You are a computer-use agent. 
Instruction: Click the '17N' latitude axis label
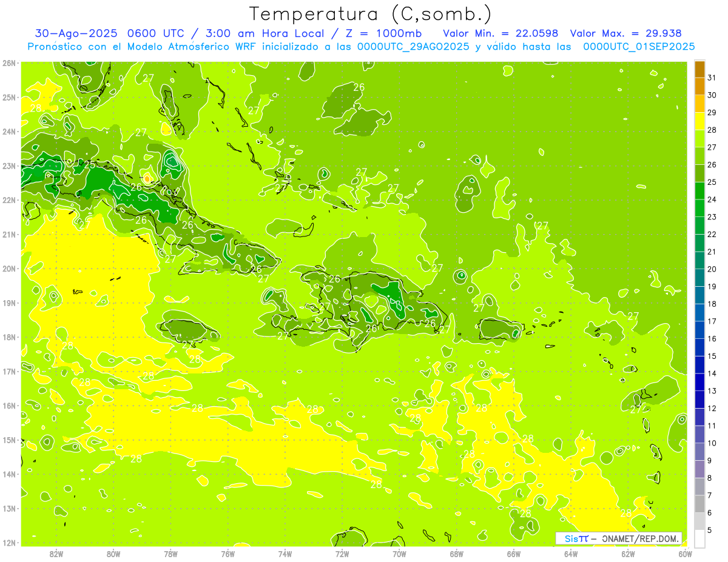pyautogui.click(x=9, y=371)
